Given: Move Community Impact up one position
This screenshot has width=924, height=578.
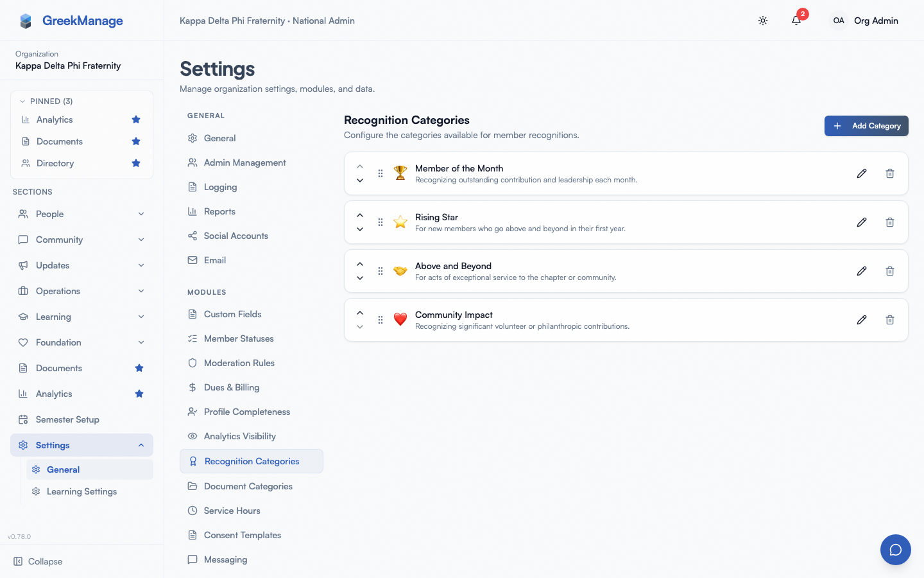Looking at the screenshot, I should coord(360,313).
